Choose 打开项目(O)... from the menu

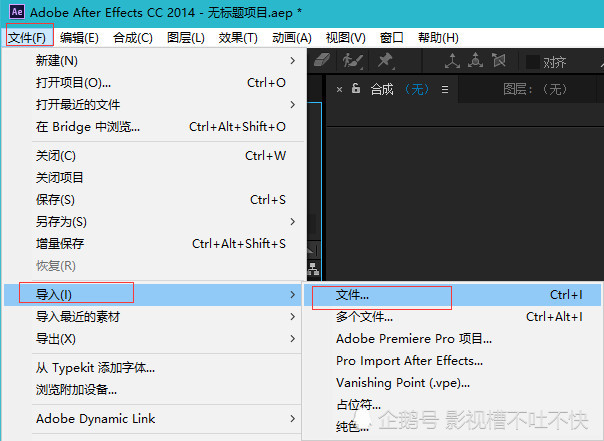(x=154, y=83)
